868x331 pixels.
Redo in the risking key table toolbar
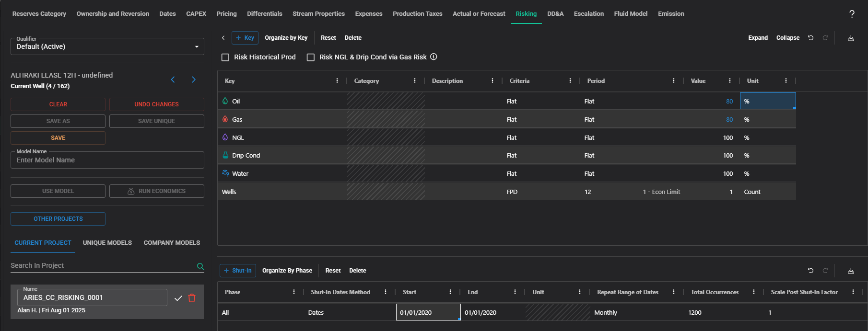pos(825,38)
